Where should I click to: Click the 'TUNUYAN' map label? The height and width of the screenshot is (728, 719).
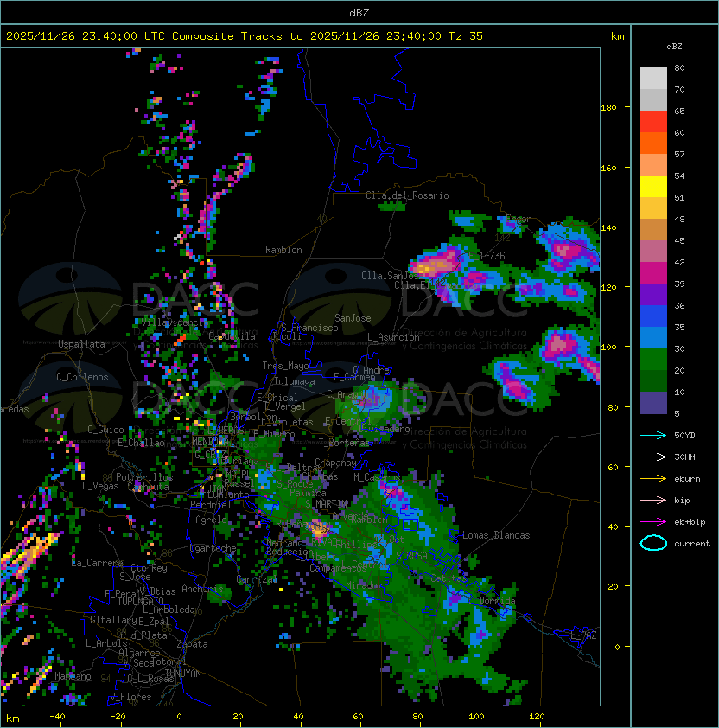coord(183,674)
